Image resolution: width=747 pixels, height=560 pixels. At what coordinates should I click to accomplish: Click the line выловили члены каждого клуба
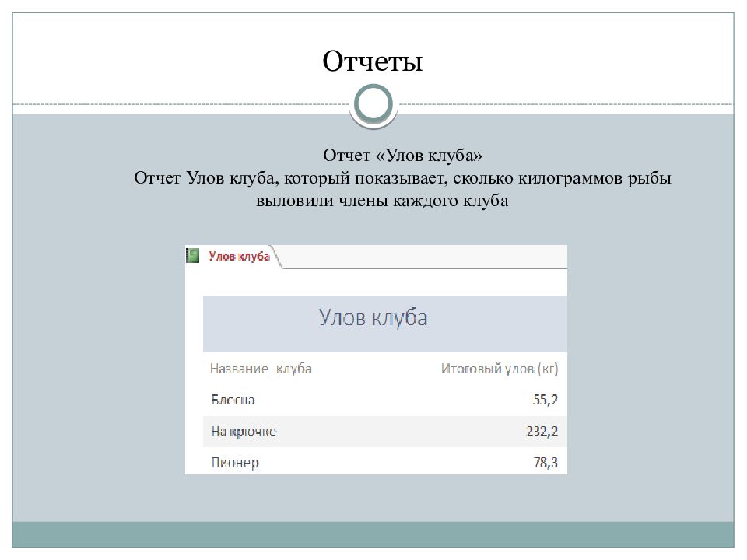tap(382, 201)
